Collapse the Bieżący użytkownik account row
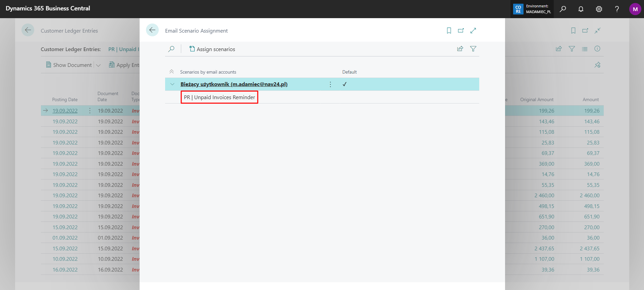The width and height of the screenshot is (644, 290). (172, 84)
